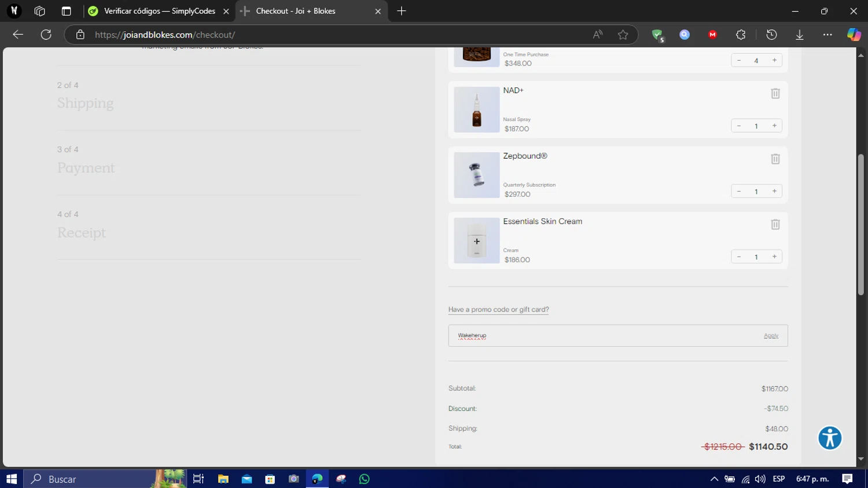Open Microsoft Store from the taskbar
This screenshot has height=488, width=868.
(270, 479)
